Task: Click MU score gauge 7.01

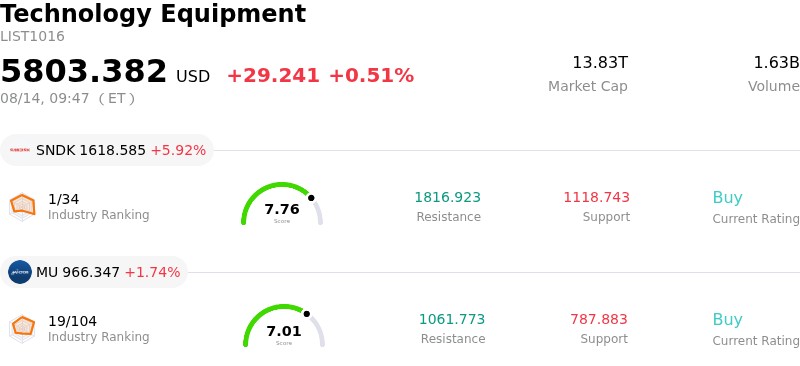Action: 284,326
